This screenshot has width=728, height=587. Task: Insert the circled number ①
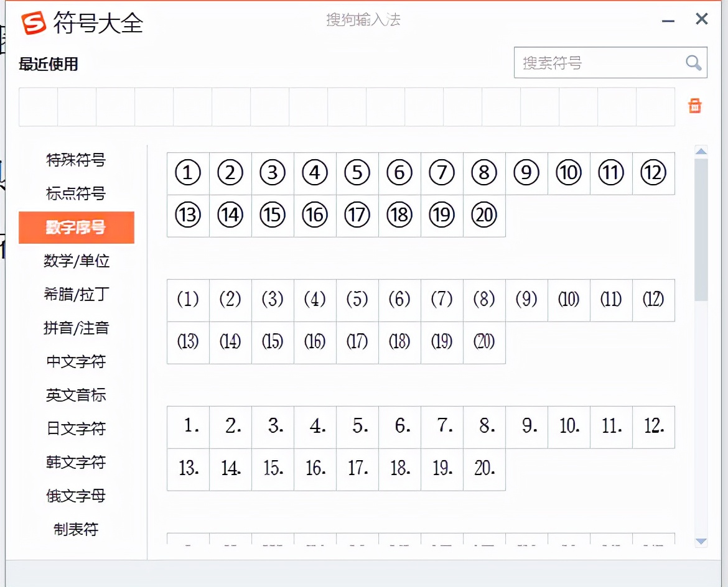(x=187, y=173)
